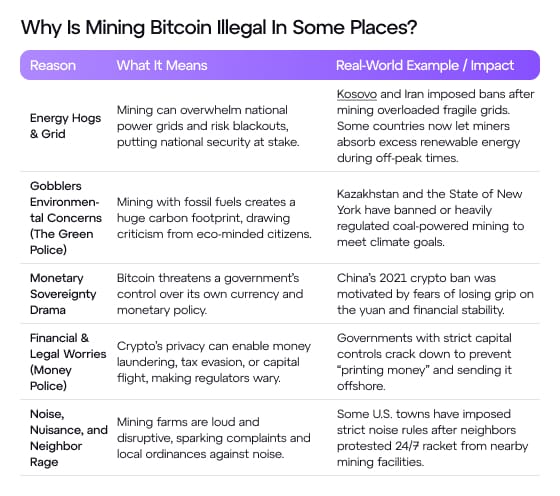Select the 'Monetary Sovereignty Drama' row label
The image size is (560, 496).
[63, 294]
